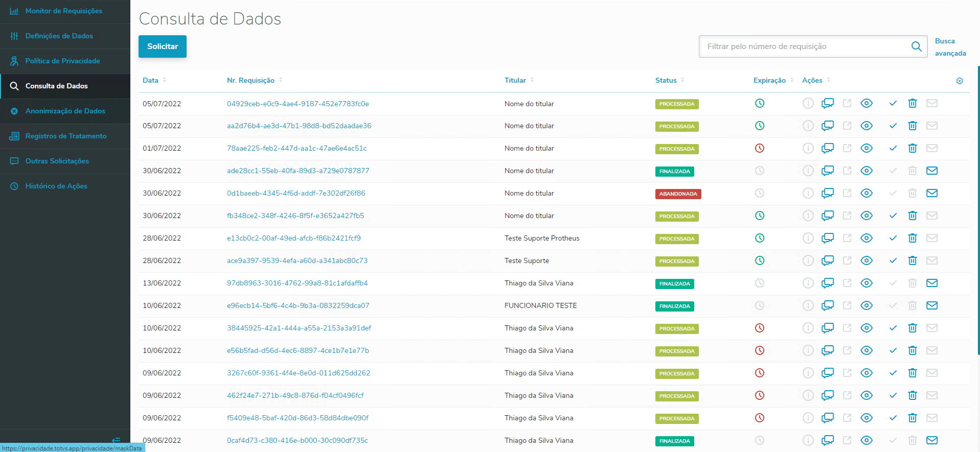Image resolution: width=980 pixels, height=452 pixels.
Task: Sort table by Data column
Action: pyautogui.click(x=154, y=80)
